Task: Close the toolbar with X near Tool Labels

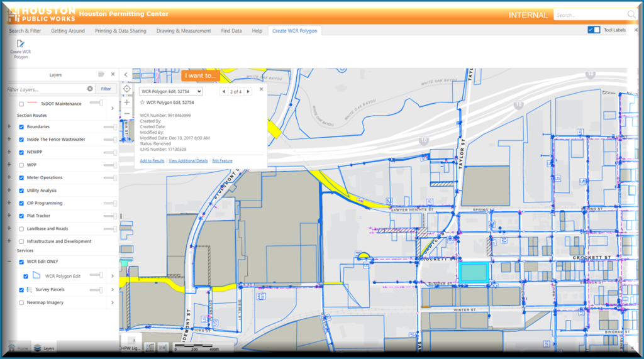Action: pos(636,30)
